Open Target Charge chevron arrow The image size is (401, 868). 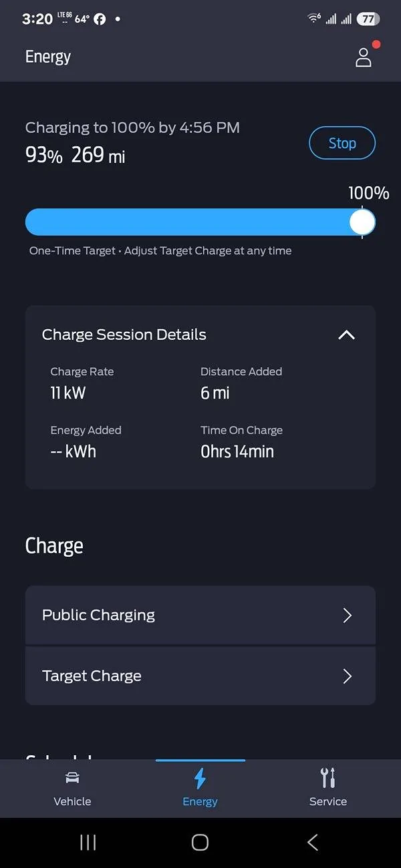[347, 676]
